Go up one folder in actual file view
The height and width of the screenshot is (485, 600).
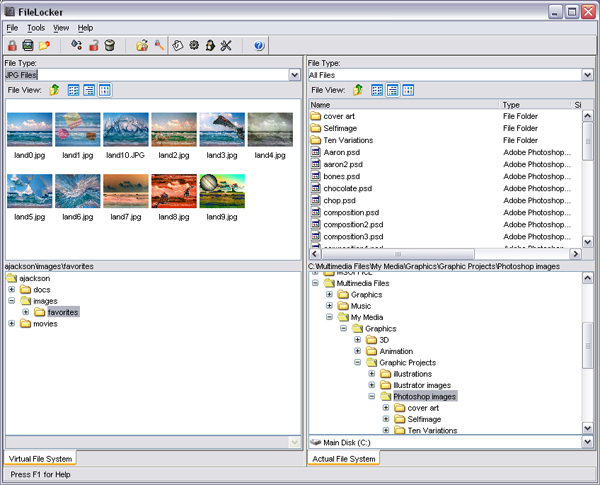358,90
